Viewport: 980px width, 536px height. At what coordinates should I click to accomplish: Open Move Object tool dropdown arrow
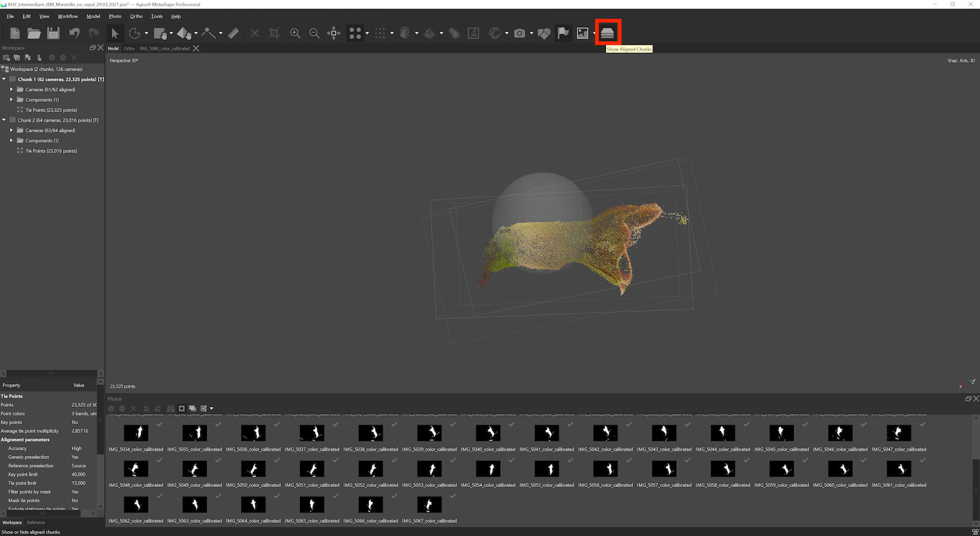click(x=195, y=33)
